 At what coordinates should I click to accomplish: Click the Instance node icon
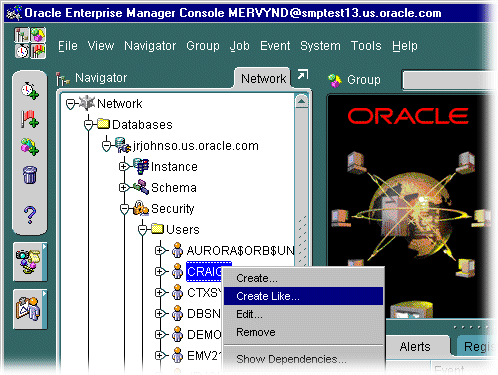click(x=141, y=166)
